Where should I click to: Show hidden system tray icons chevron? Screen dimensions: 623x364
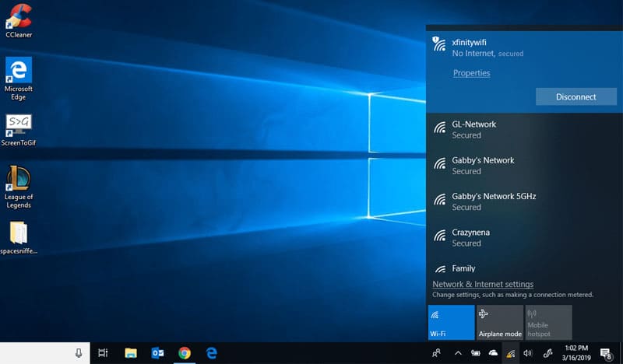pos(458,353)
